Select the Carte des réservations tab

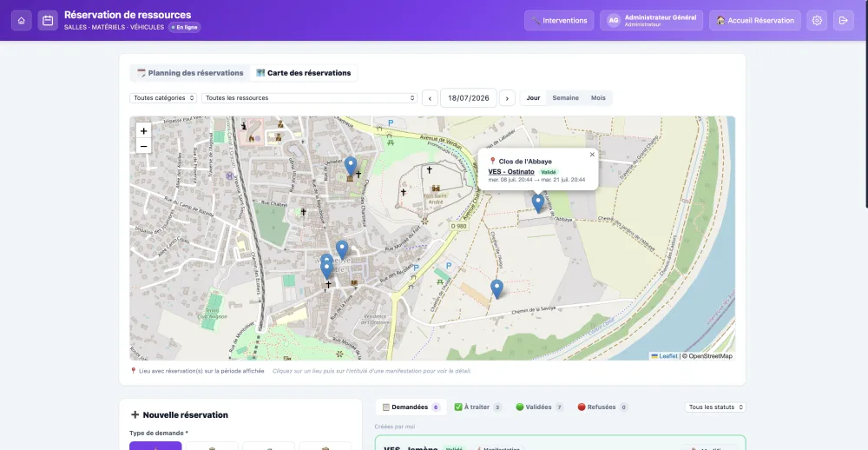pyautogui.click(x=303, y=73)
